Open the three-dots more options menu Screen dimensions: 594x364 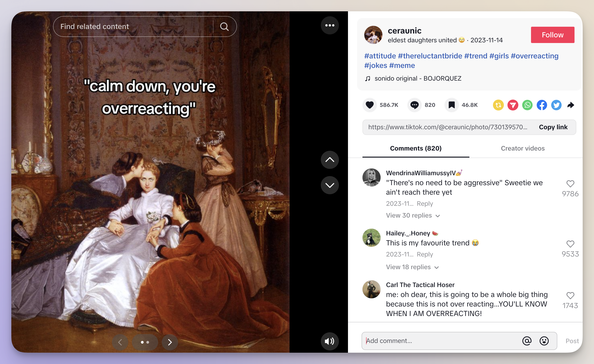(330, 25)
